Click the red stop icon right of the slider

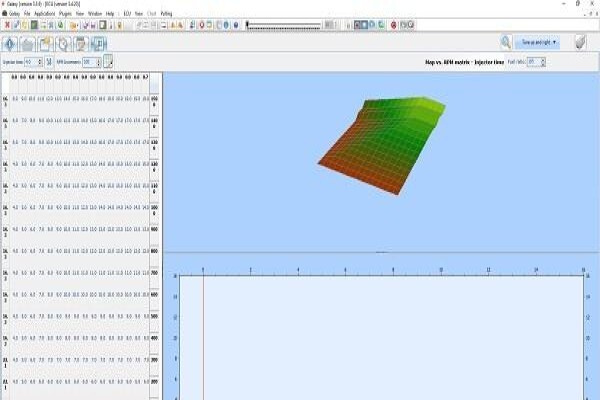(393, 25)
